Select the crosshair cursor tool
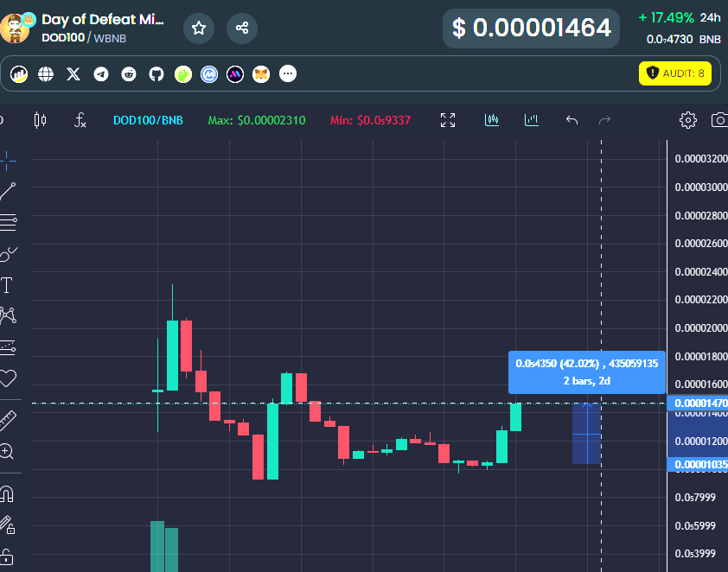The width and height of the screenshot is (728, 572). point(9,160)
